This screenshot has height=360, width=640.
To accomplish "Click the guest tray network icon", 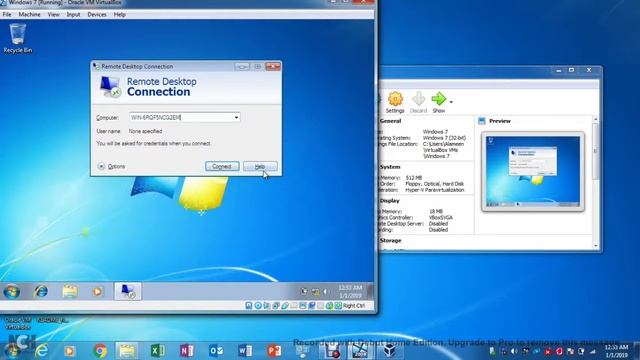I will (x=315, y=291).
